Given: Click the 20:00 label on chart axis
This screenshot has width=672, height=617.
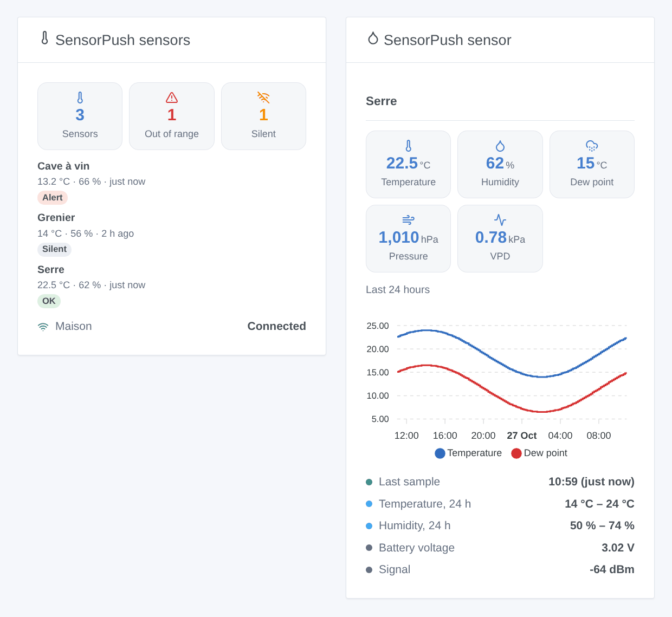Looking at the screenshot, I should tap(483, 436).
